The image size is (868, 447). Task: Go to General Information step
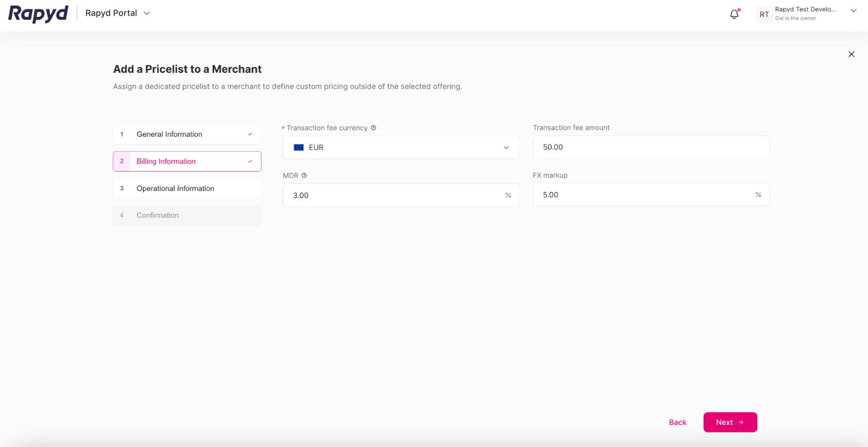click(x=187, y=135)
